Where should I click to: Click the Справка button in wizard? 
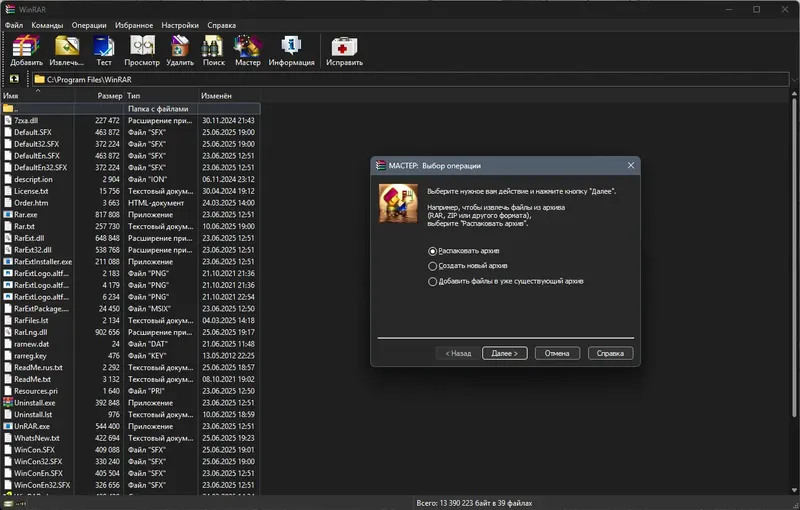610,353
